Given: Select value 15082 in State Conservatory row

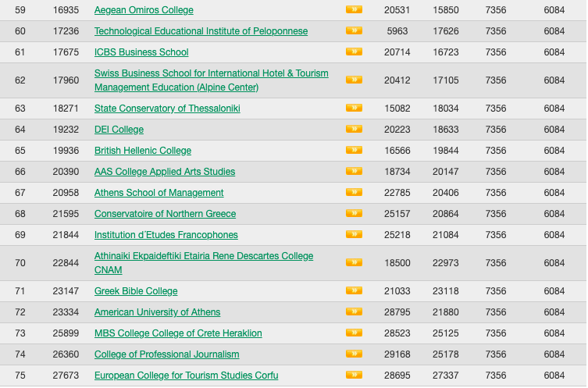Looking at the screenshot, I should [x=397, y=109].
